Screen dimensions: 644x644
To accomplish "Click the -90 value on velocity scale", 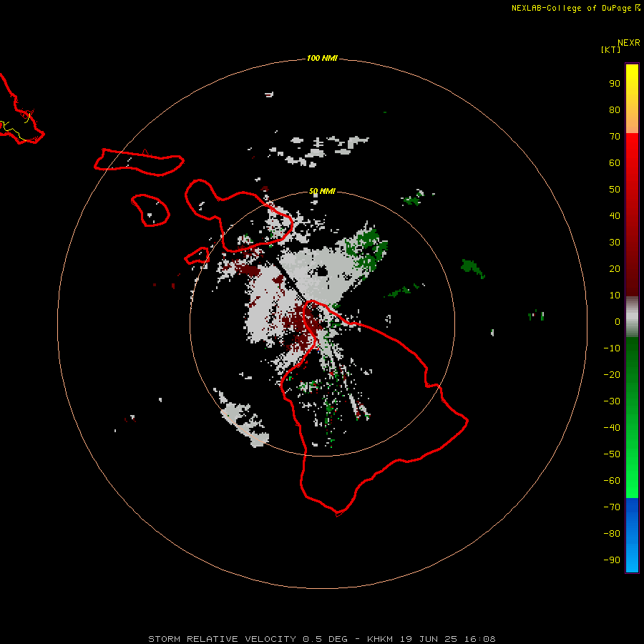I will pyautogui.click(x=612, y=560).
